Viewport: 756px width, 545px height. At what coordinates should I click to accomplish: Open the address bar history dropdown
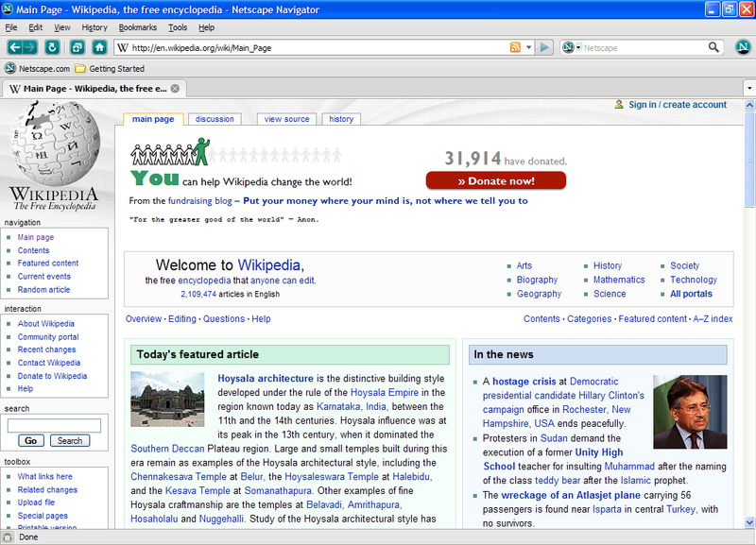point(528,47)
